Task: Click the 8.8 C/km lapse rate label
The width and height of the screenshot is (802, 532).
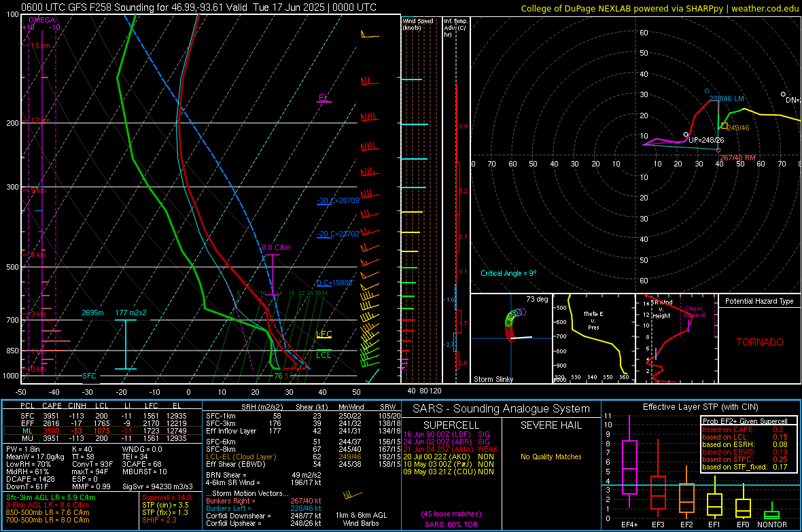Action: [x=276, y=247]
